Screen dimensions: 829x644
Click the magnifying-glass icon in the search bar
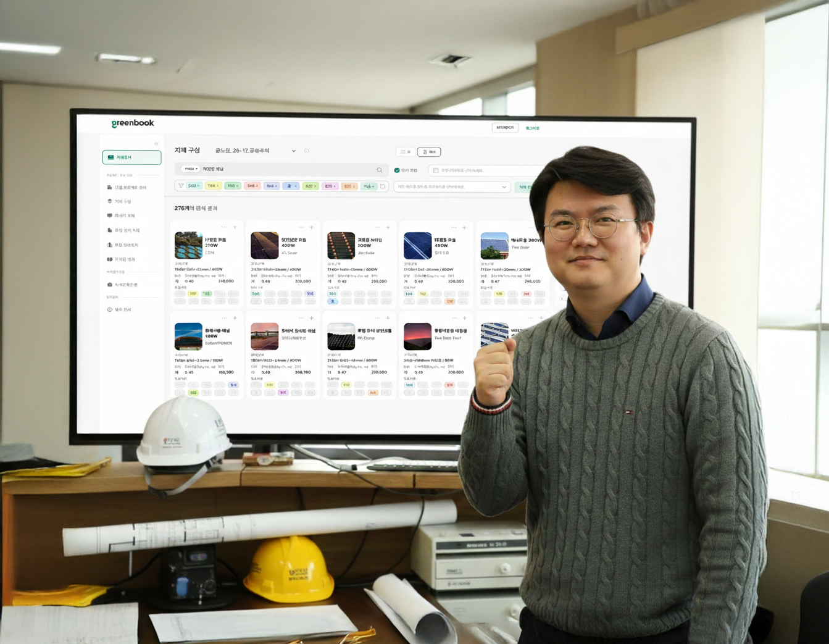(x=380, y=170)
